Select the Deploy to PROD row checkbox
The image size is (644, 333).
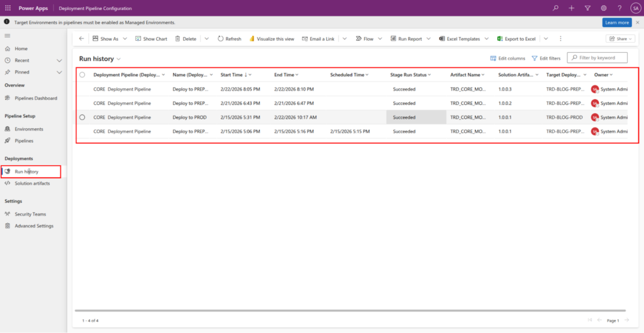[x=82, y=117]
